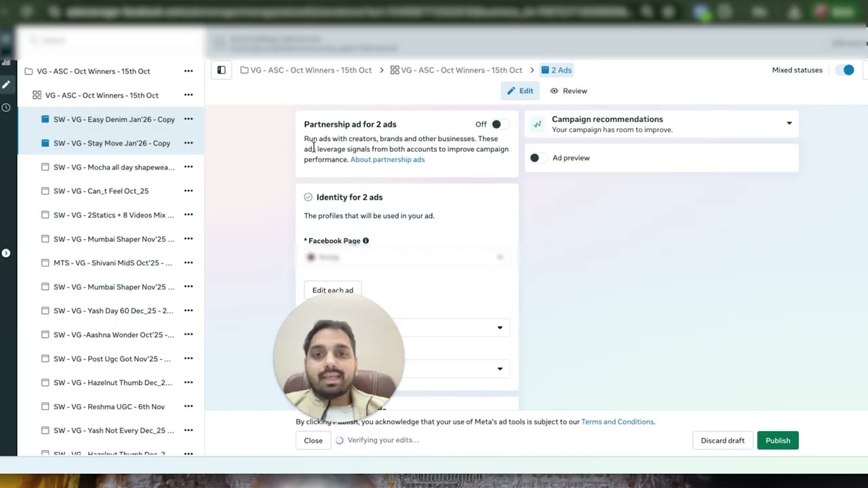Screen dimensions: 868x488
Task: Open the options menu for Mocha all day shapewear
Action: pos(189,167)
